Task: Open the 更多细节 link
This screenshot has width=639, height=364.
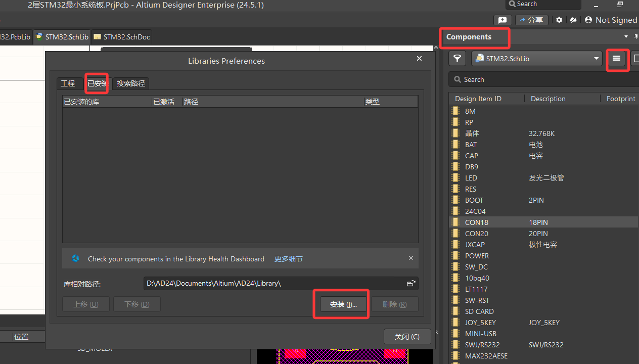Action: [289, 259]
